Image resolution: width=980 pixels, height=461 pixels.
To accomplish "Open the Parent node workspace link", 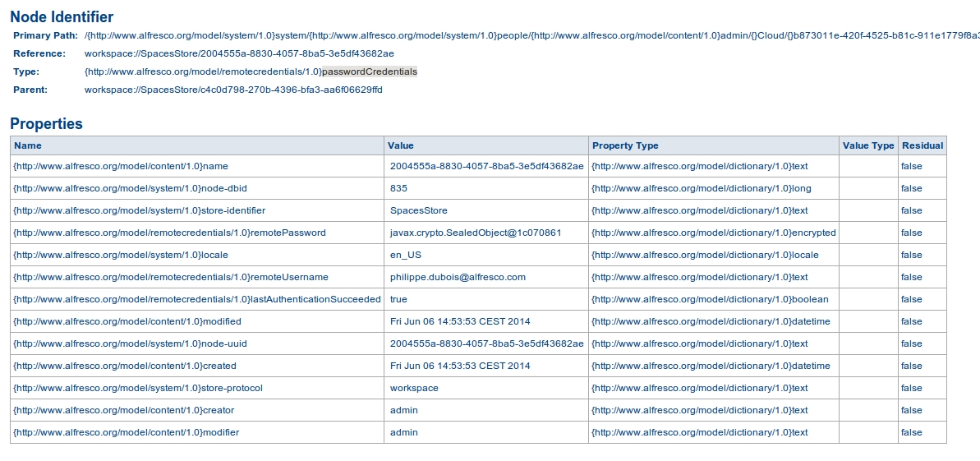I will coord(233,90).
